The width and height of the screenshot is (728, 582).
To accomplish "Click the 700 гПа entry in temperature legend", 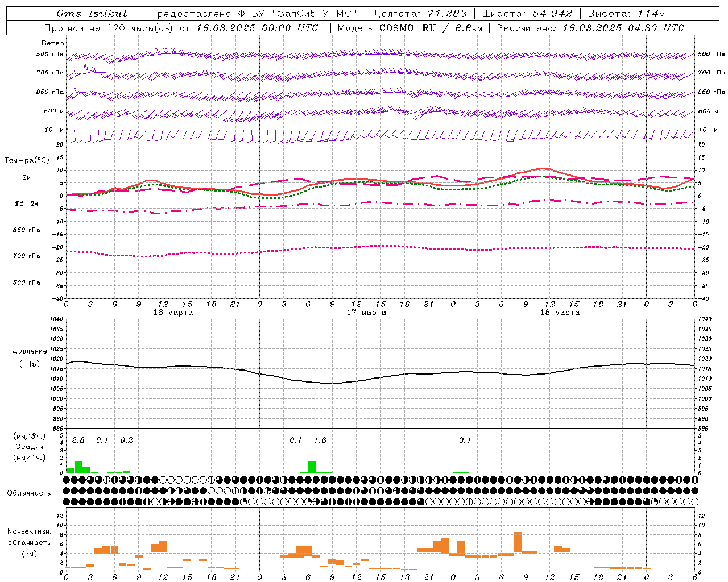I will tap(27, 256).
